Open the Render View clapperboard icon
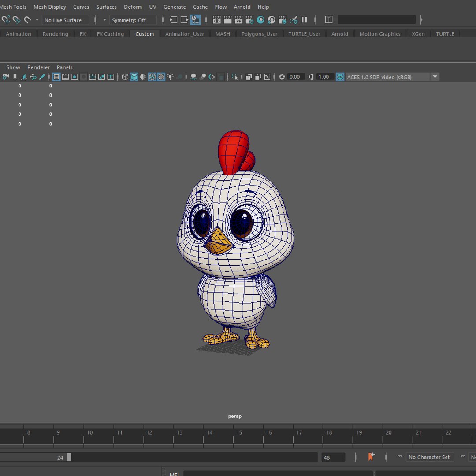This screenshot has width=476, height=476. point(217,20)
